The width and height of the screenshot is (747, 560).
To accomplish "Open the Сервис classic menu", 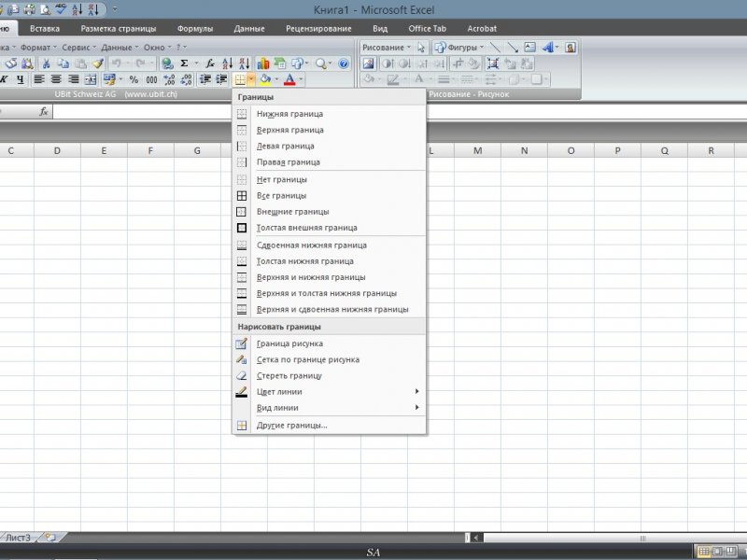I will (78, 48).
